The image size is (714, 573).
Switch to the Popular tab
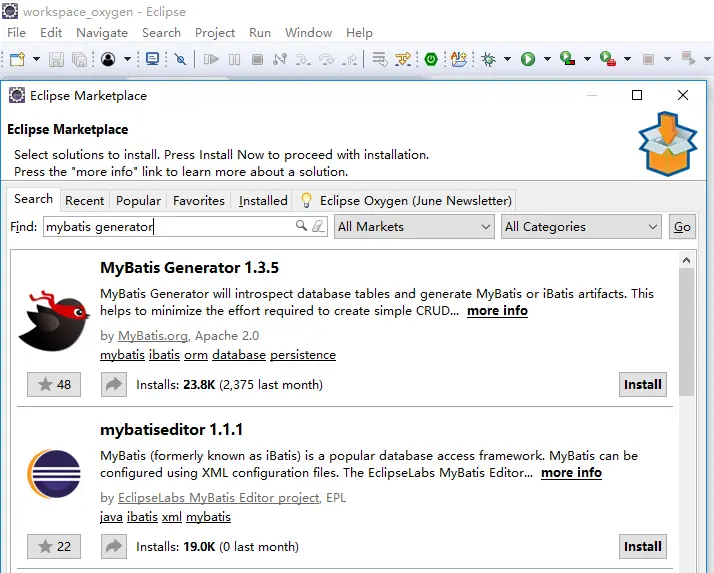click(x=138, y=201)
